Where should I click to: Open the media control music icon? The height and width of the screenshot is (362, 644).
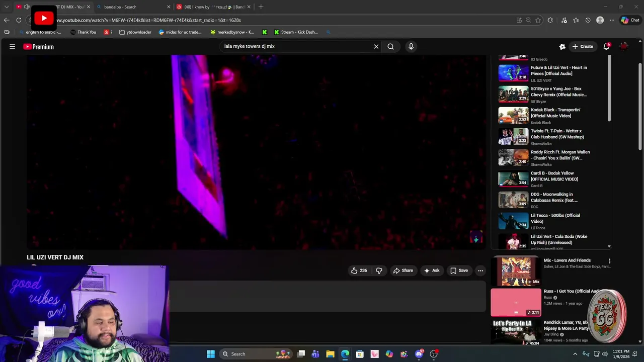coord(564,20)
